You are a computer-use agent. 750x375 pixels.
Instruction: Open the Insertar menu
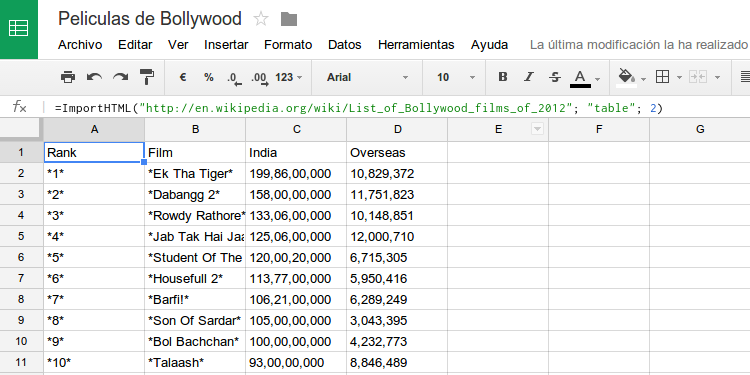226,45
